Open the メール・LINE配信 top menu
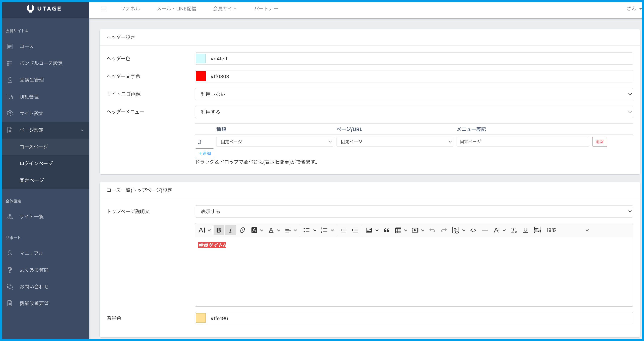Image resolution: width=644 pixels, height=341 pixels. (176, 9)
